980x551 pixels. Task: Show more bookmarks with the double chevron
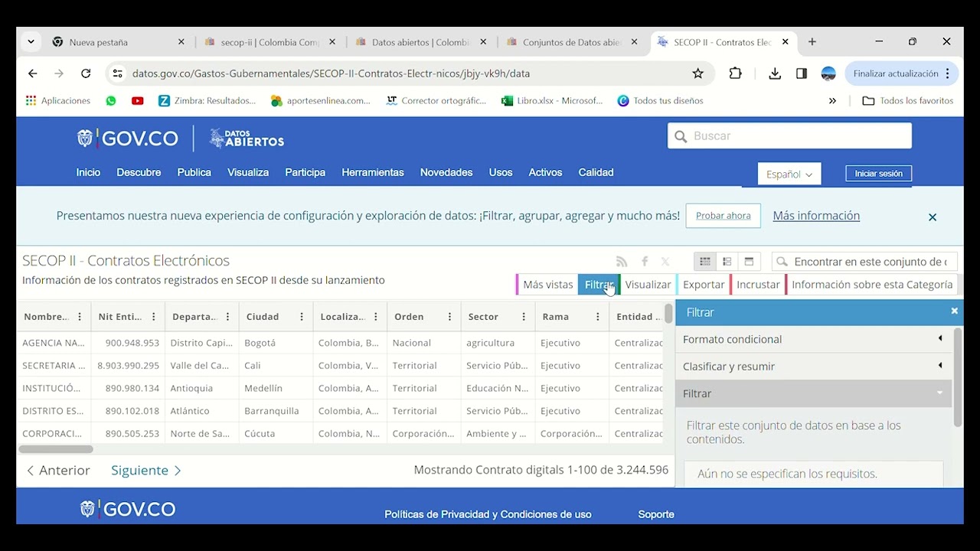click(832, 100)
